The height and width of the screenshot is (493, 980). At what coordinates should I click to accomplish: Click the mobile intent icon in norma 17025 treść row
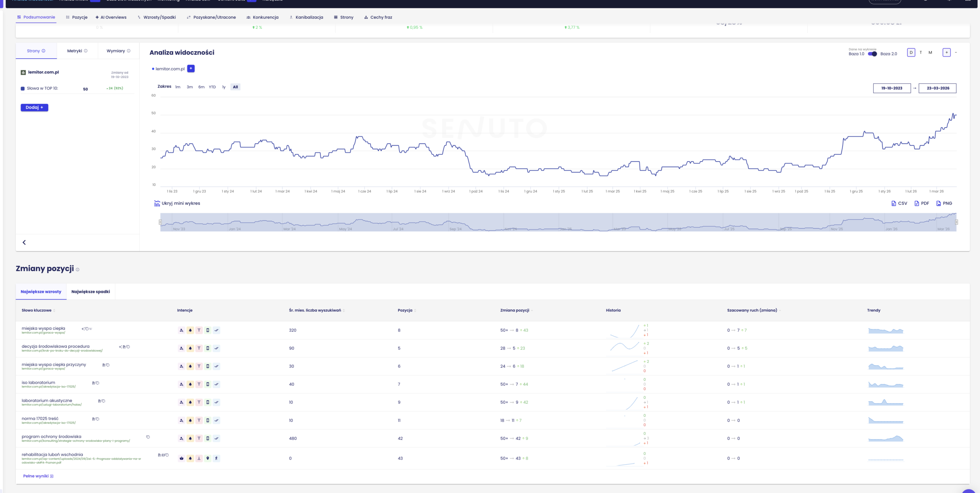click(x=208, y=420)
